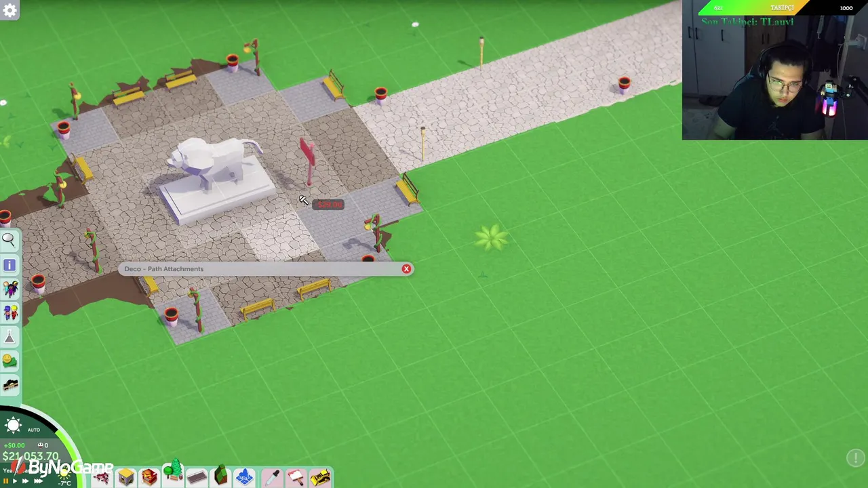Click the +$0.00 income readout

click(14, 445)
